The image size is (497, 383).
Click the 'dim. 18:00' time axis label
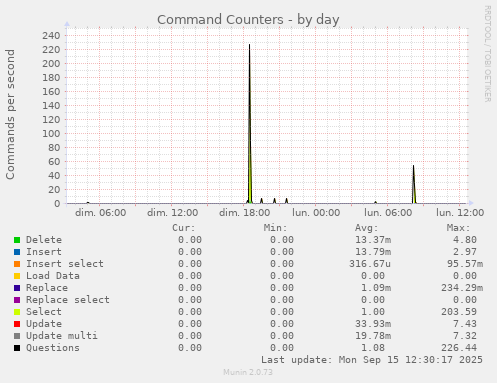245,213
